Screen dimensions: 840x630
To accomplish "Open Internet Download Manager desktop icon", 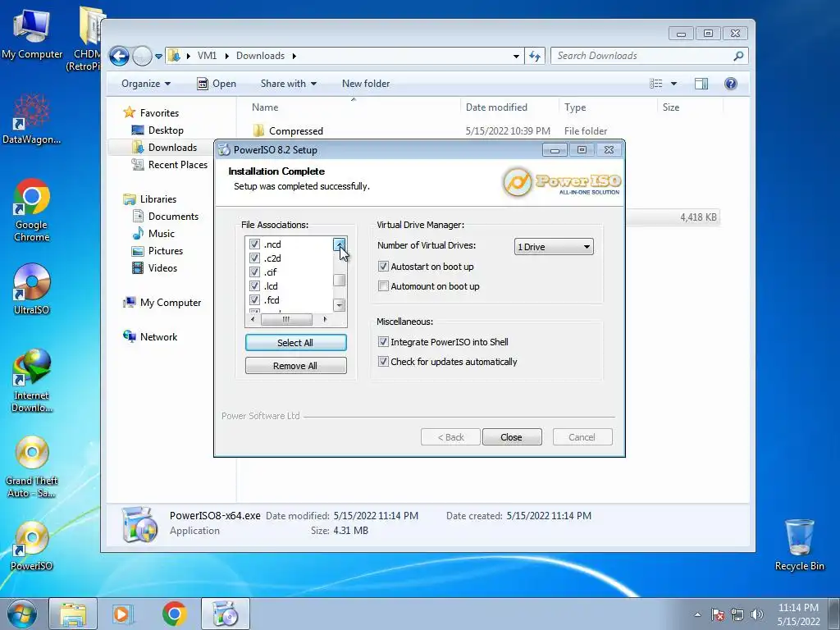I will pyautogui.click(x=32, y=381).
